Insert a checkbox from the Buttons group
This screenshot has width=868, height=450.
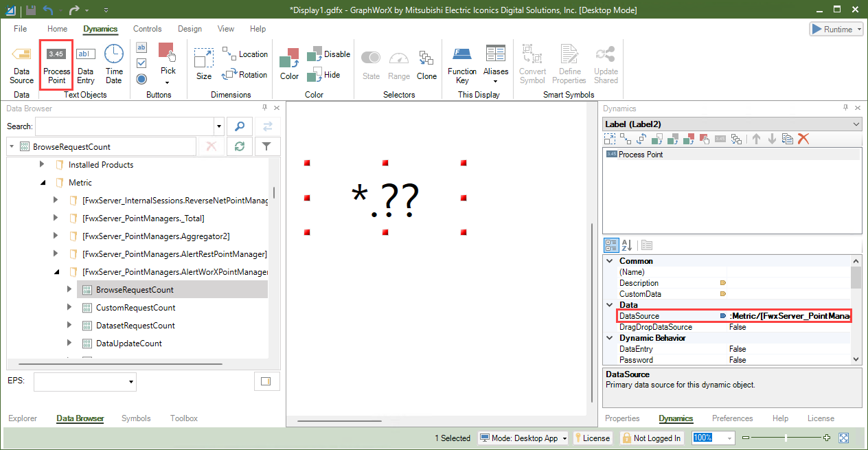pos(141,63)
